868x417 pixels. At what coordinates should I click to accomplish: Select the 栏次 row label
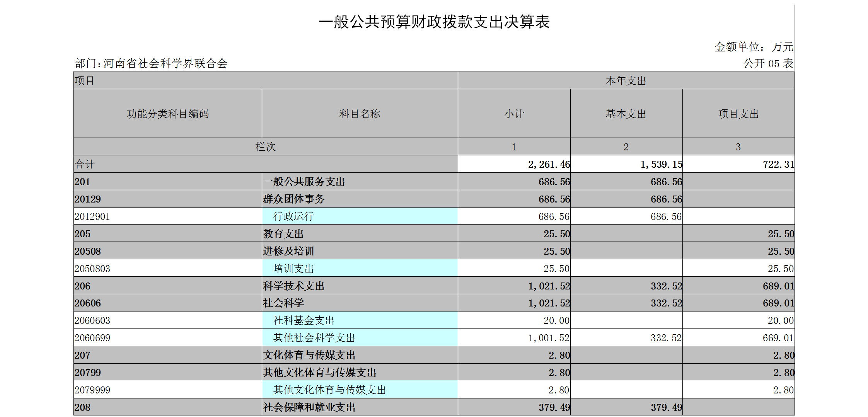[x=266, y=146]
